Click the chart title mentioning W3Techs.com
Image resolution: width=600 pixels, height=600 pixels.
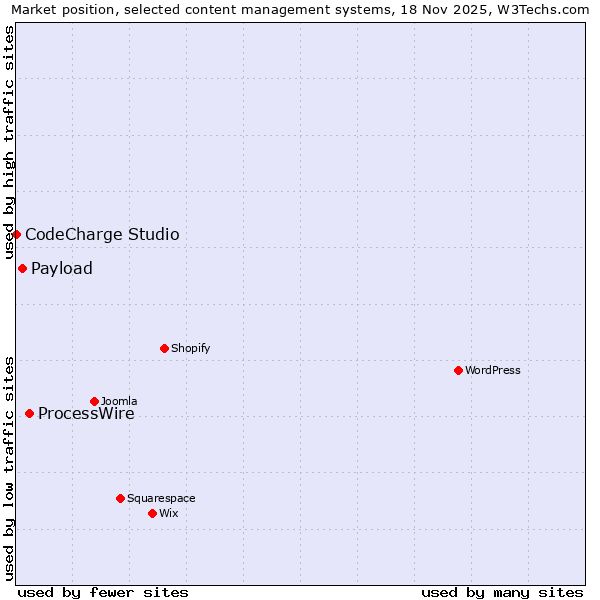pos(300,10)
